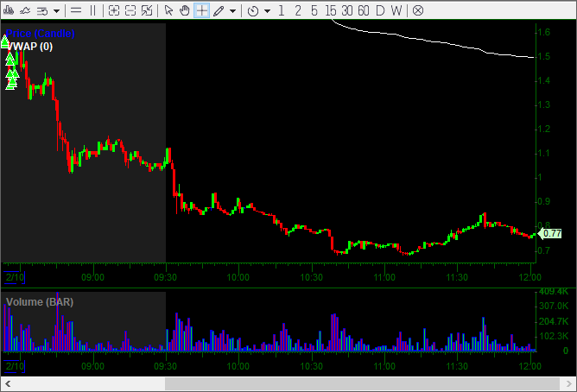Switch to daily D interval
577x392 pixels.
click(380, 10)
